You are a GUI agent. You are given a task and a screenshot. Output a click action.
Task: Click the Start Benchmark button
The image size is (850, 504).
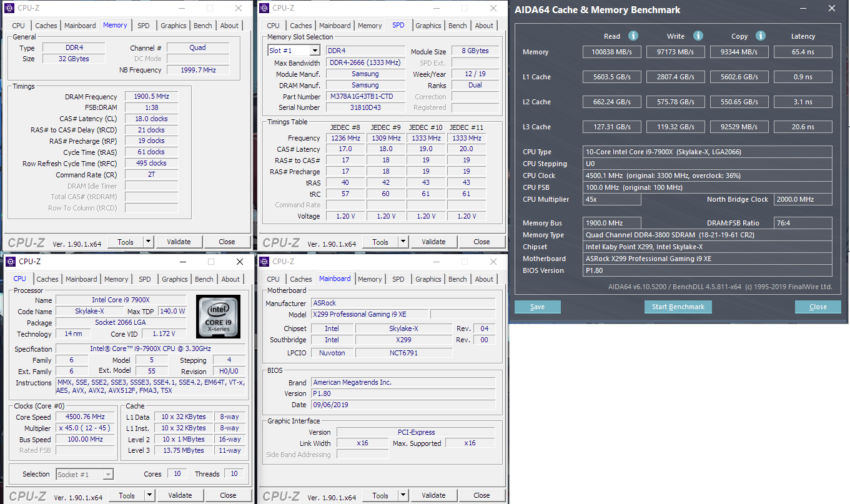coord(678,307)
